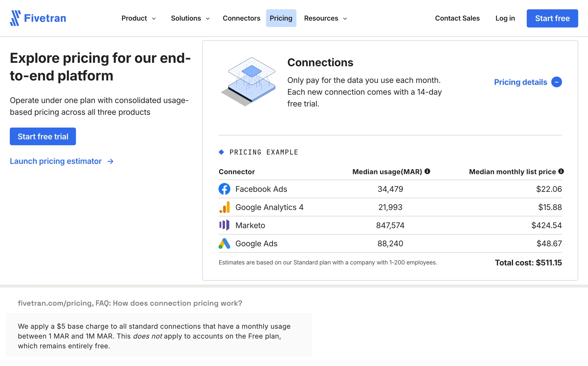This screenshot has width=588, height=366.
Task: Click the $15.88 price
Action: pos(550,207)
